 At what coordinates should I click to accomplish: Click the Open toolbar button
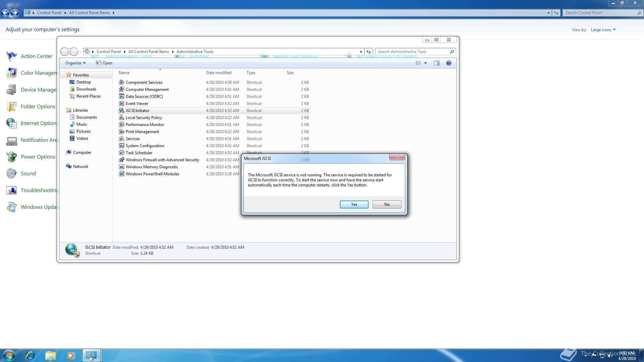click(x=104, y=63)
